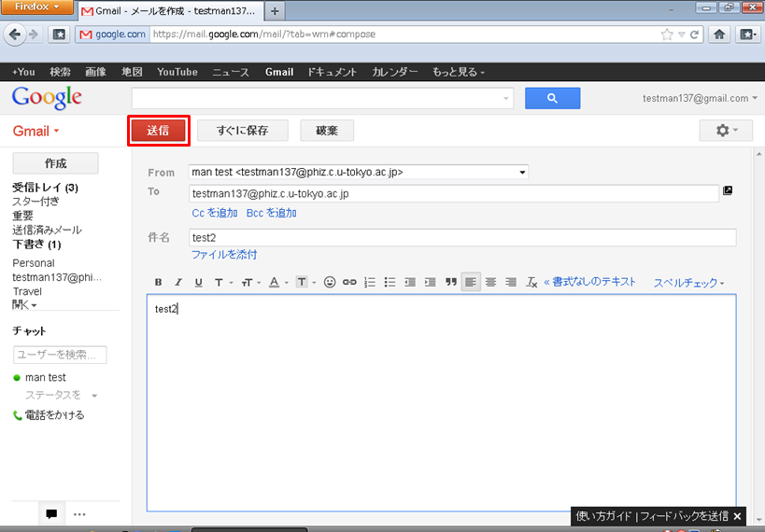Open the text color picker
Screen dimensions: 765x532
[x=278, y=282]
